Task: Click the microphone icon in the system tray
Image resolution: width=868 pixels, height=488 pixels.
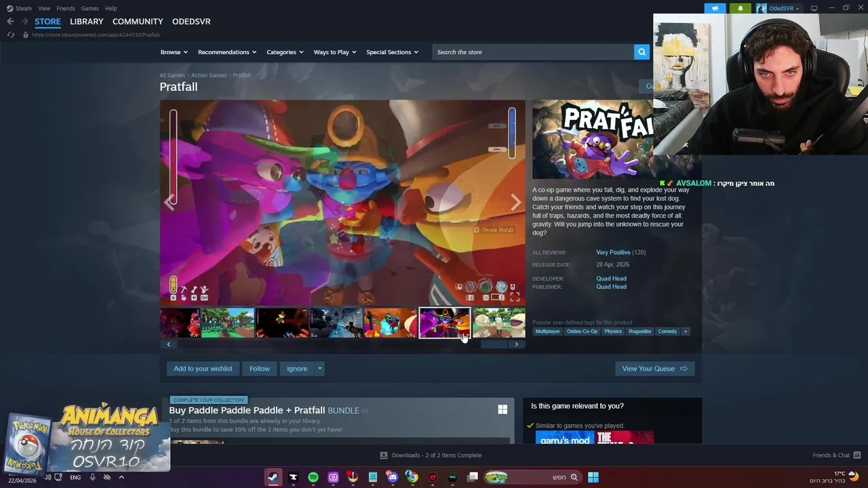Action: point(93,477)
